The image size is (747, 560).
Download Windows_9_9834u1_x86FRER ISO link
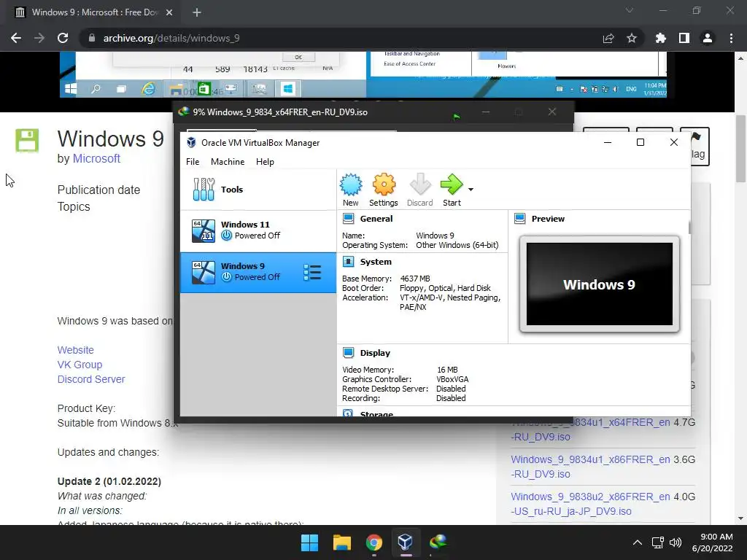click(x=590, y=467)
